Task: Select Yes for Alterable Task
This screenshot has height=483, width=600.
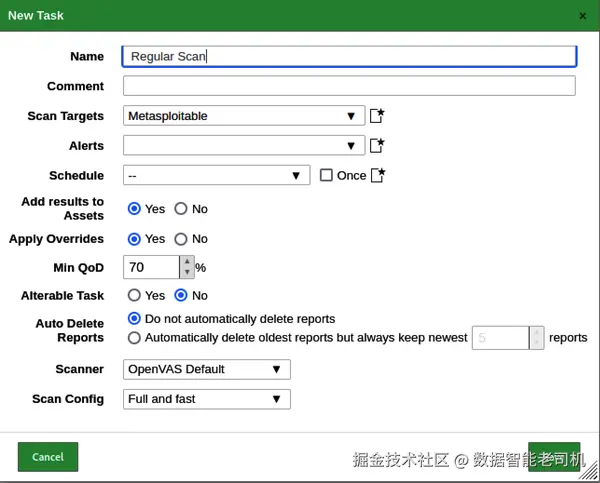Action: 134,295
